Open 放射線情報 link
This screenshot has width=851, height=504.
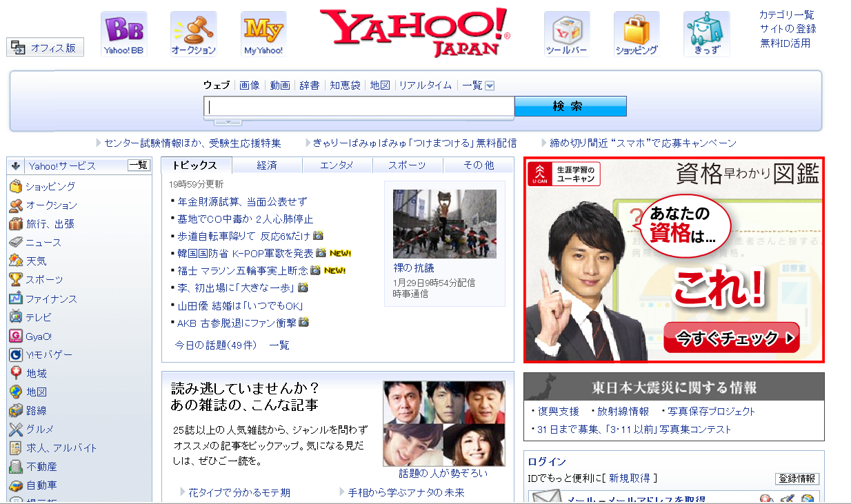tap(623, 412)
